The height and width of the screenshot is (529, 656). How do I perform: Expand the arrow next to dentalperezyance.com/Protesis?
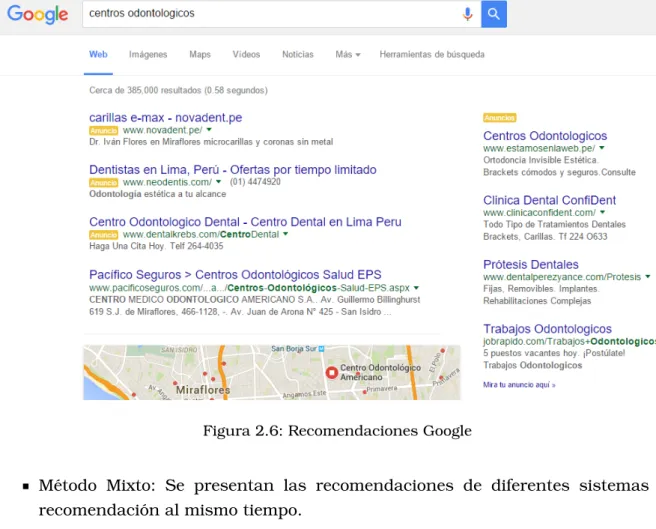point(648,277)
